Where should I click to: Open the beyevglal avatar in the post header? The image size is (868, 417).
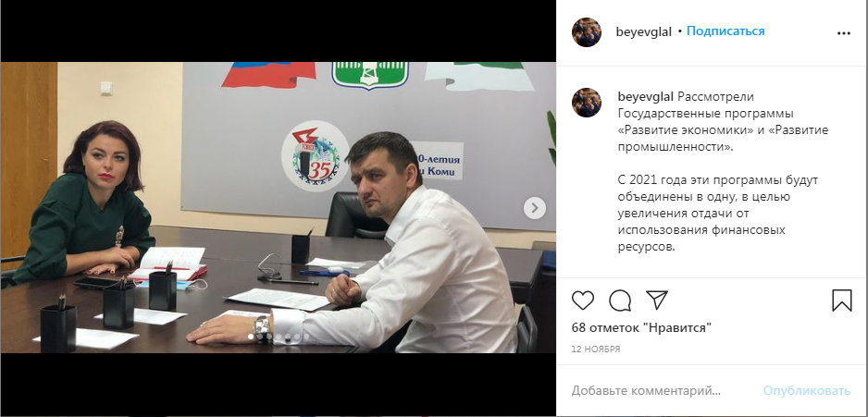click(x=587, y=32)
